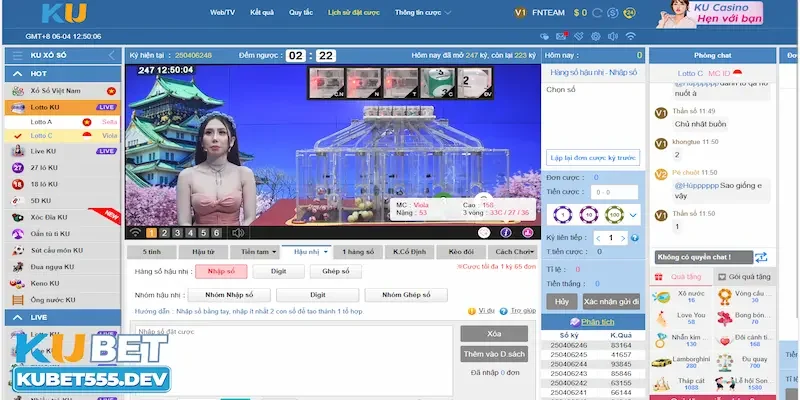Click help icon next to Kỳ tiên tiếp
Viewport: 800px width, 400px height.
(635, 238)
